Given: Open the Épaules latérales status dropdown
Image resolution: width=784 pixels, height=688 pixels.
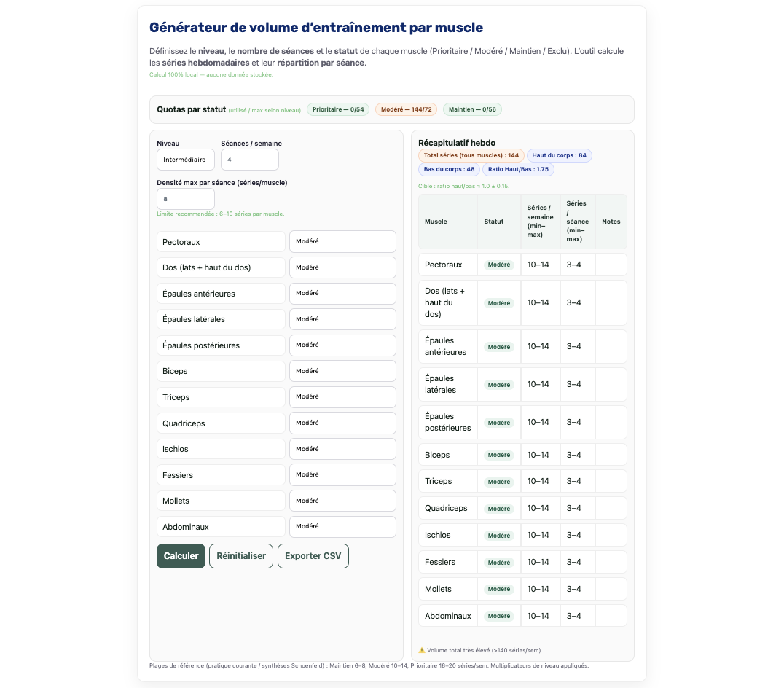Looking at the screenshot, I should point(342,319).
